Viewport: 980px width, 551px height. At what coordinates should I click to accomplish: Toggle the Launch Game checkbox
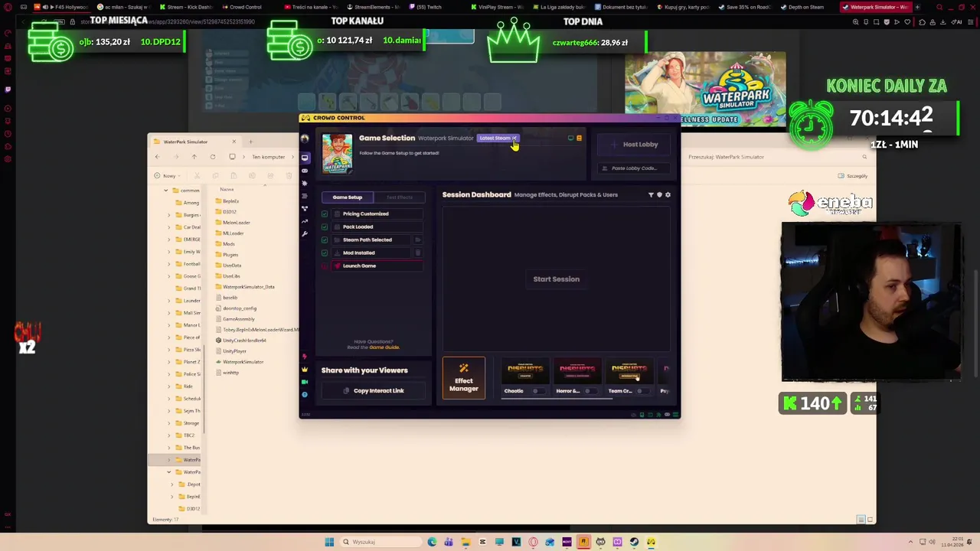click(325, 266)
